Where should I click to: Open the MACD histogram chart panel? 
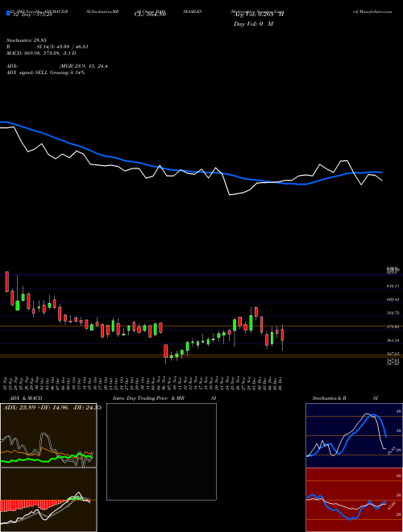point(48,500)
